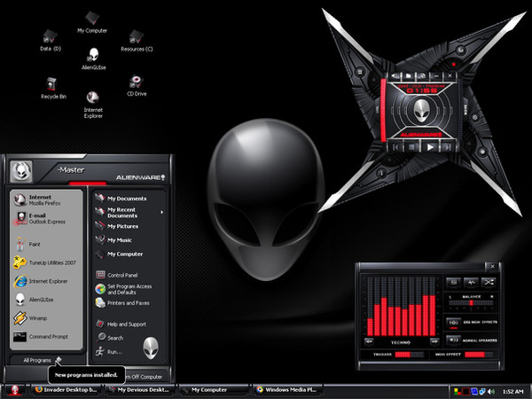Open Set Program Access and Defaults
The width and height of the screenshot is (532, 399).
coord(129,289)
